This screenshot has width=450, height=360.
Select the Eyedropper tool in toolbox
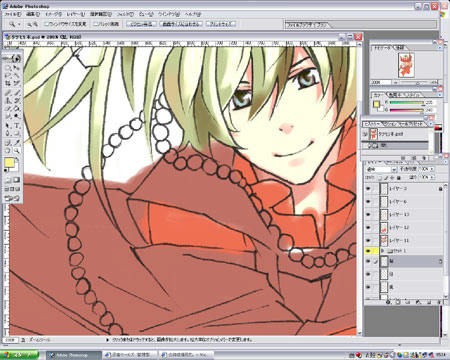point(17,143)
